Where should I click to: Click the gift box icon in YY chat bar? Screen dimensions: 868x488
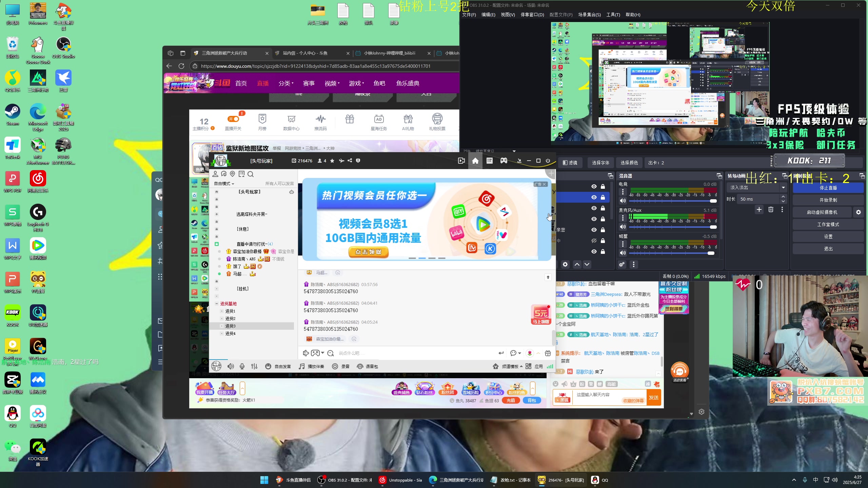(x=548, y=353)
